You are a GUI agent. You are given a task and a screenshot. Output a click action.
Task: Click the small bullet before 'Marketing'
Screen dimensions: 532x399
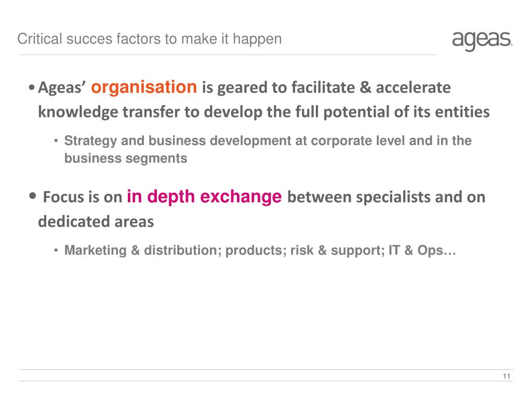point(56,250)
